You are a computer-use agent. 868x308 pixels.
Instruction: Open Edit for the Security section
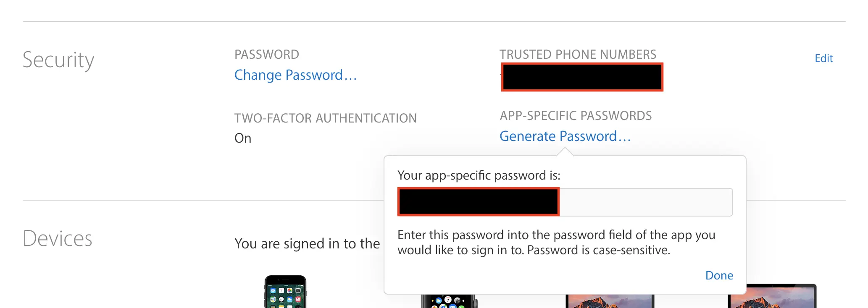[x=823, y=58]
